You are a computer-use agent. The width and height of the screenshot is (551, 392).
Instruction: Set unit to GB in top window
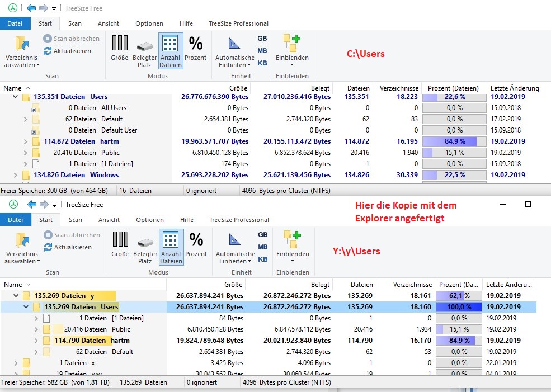point(262,39)
